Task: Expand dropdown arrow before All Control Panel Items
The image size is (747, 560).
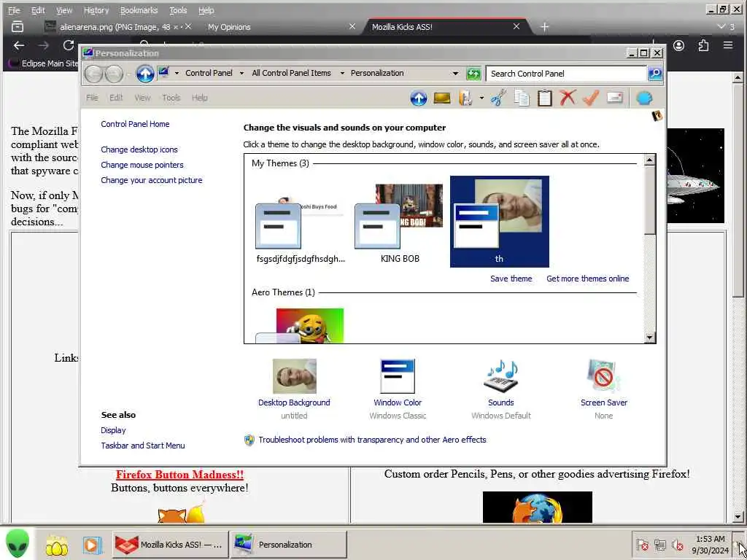Action: pyautogui.click(x=241, y=74)
